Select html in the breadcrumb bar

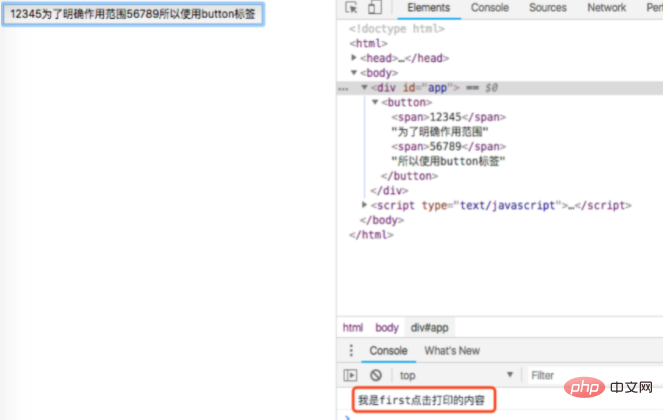353,327
